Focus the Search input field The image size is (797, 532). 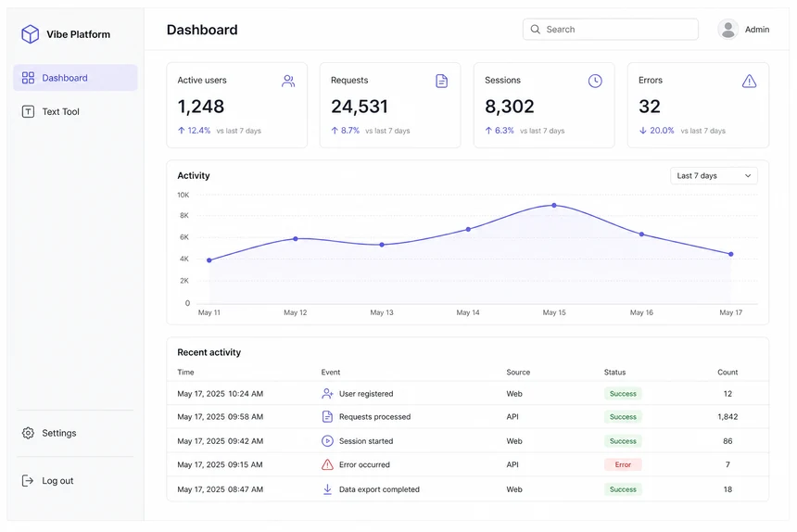611,30
